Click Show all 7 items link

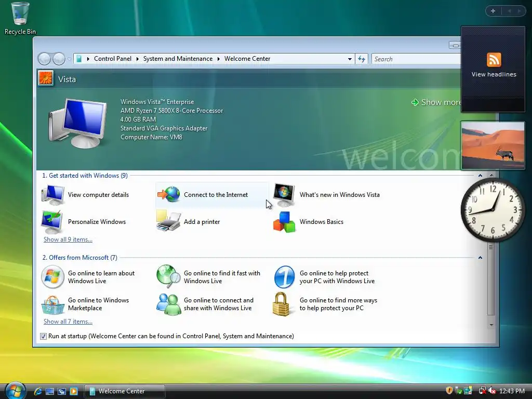click(68, 322)
